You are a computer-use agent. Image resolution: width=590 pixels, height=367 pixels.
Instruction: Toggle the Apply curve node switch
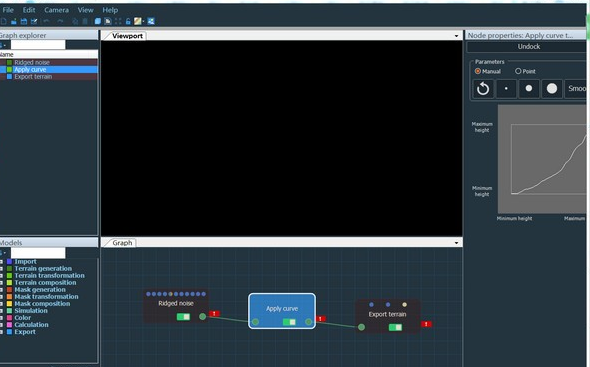[289, 322]
